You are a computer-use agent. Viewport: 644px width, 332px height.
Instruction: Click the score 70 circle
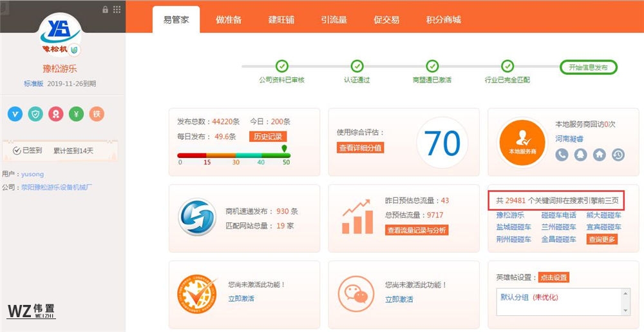pos(442,143)
